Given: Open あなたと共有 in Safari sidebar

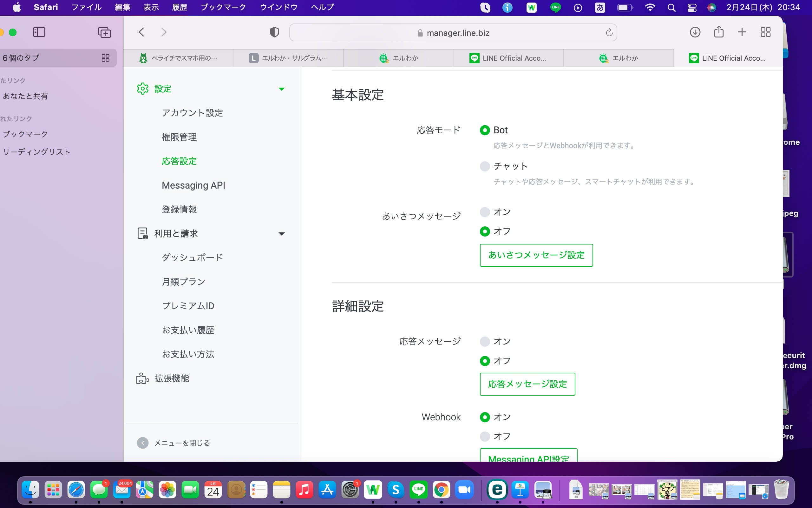Looking at the screenshot, I should point(25,96).
